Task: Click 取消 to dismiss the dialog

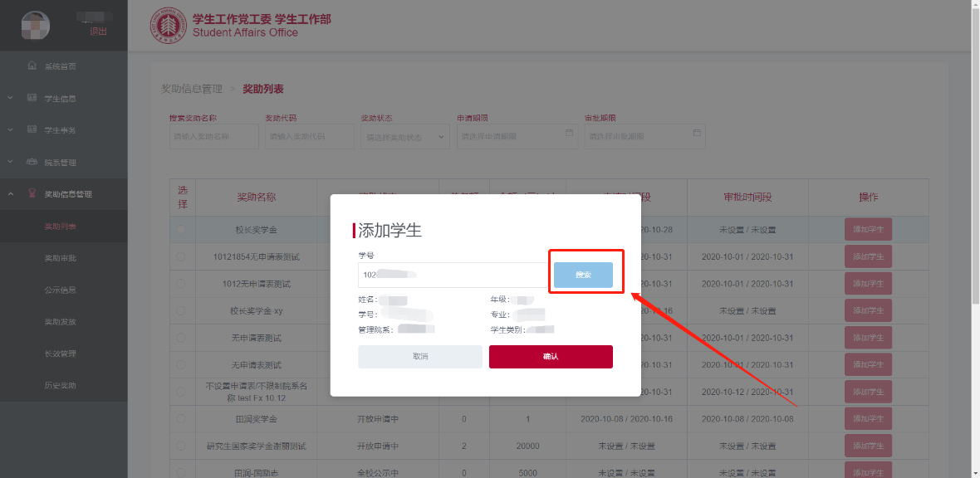Action: tap(419, 356)
